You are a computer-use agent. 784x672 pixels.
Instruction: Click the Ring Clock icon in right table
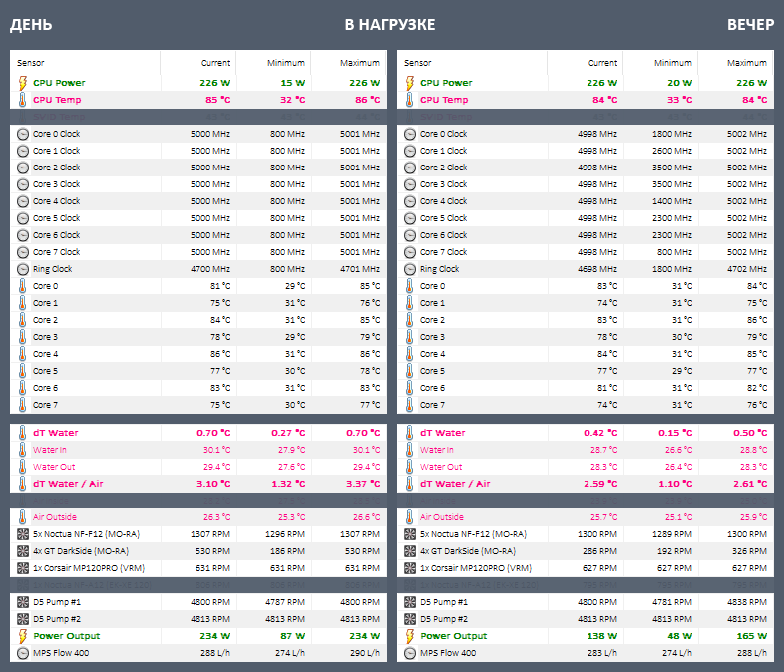coord(409,269)
